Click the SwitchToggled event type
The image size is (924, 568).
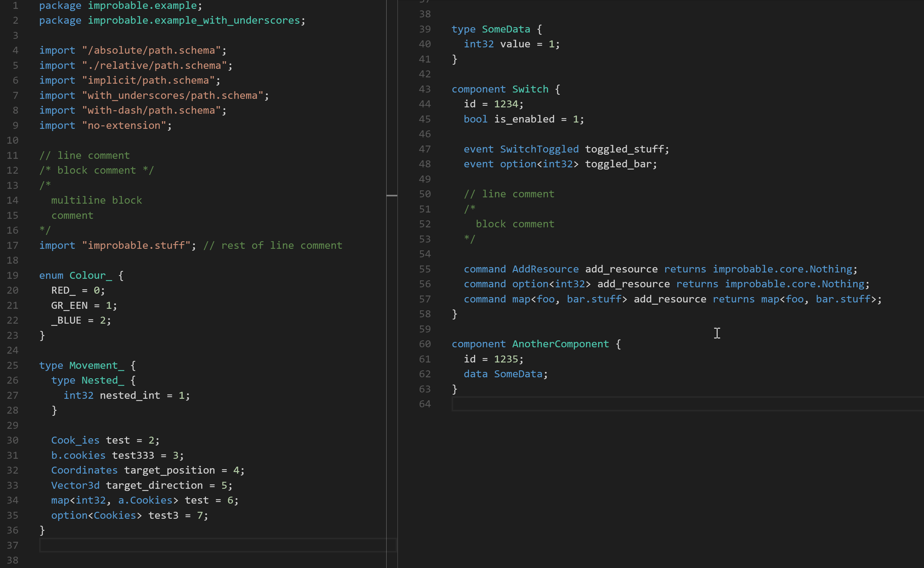539,149
